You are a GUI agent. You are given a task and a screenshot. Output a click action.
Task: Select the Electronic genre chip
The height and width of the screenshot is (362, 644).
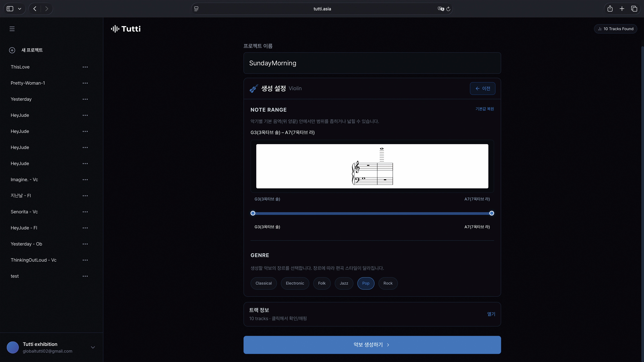[x=295, y=283]
